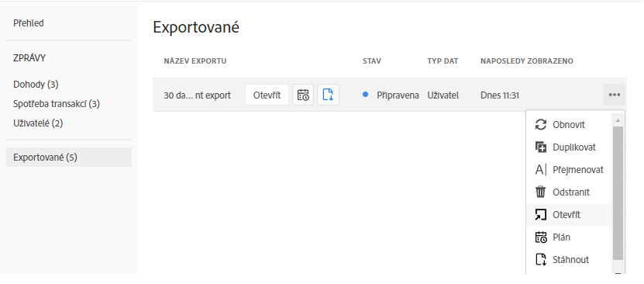
Task: Choose Obnovit from the context menu
Action: (569, 124)
